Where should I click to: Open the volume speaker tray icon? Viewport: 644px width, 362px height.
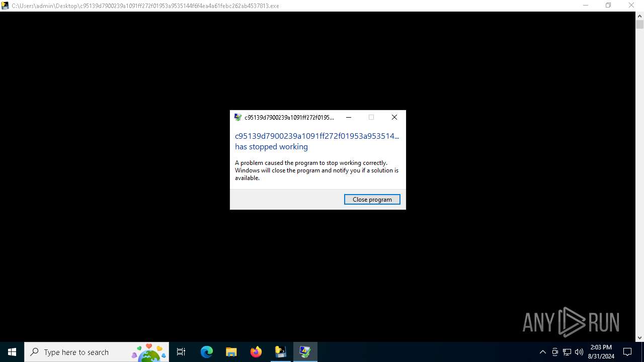click(x=579, y=352)
